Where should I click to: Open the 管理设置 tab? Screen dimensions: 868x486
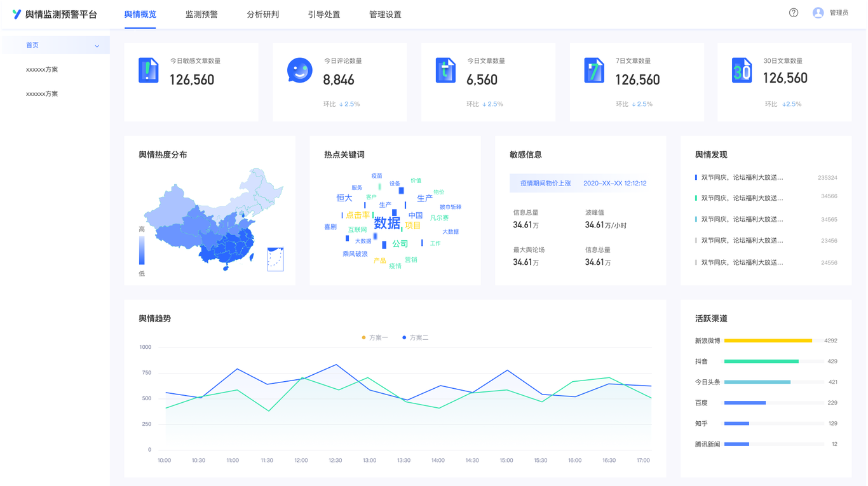[x=385, y=14]
